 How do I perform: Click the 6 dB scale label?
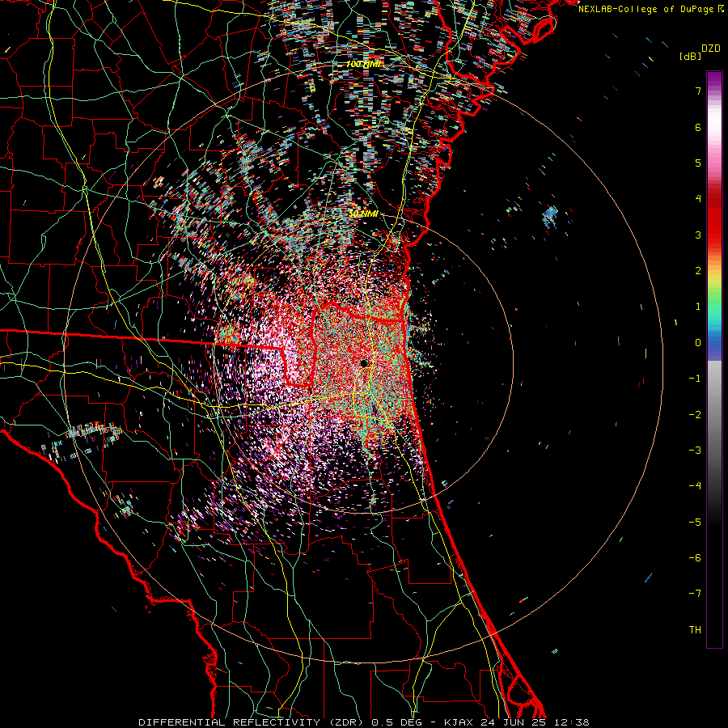click(698, 127)
